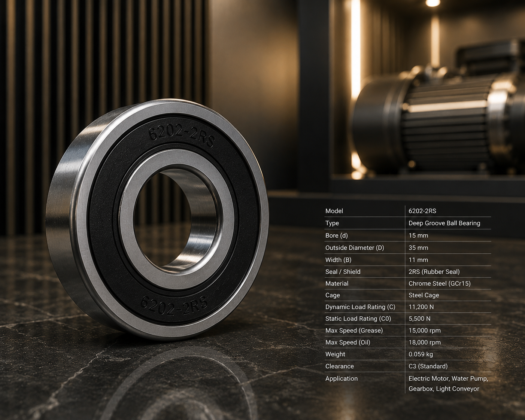Screen dimensions: 525x420
Task: Click the "Model" label in the spec table
Action: point(334,211)
